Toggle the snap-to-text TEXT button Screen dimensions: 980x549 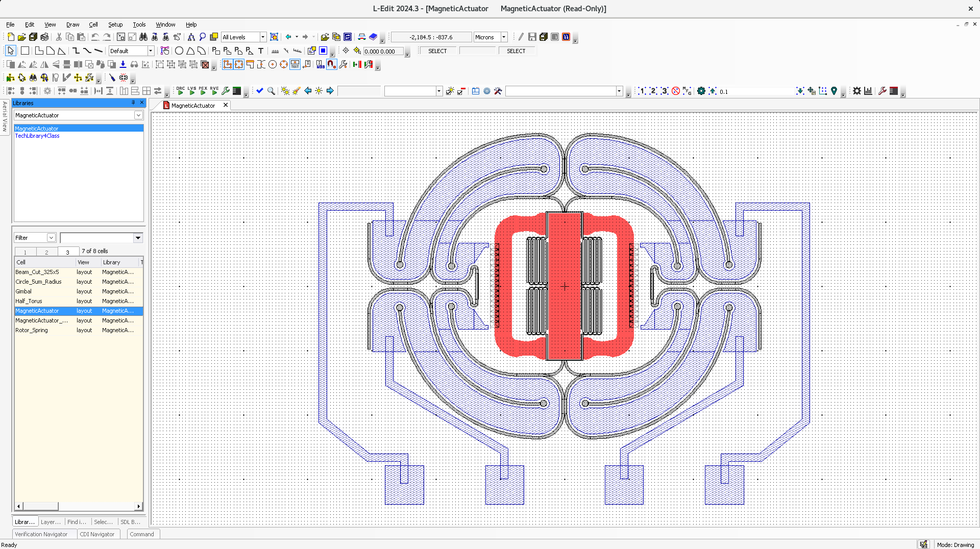295,64
